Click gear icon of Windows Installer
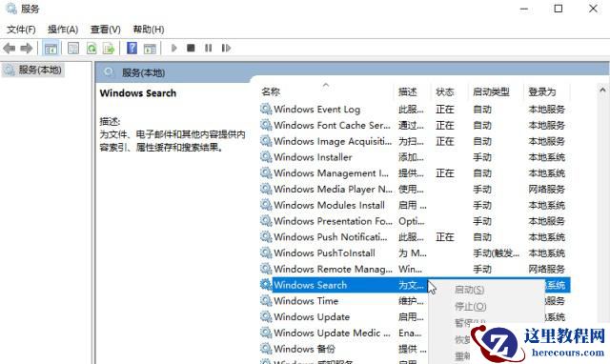 coord(266,156)
